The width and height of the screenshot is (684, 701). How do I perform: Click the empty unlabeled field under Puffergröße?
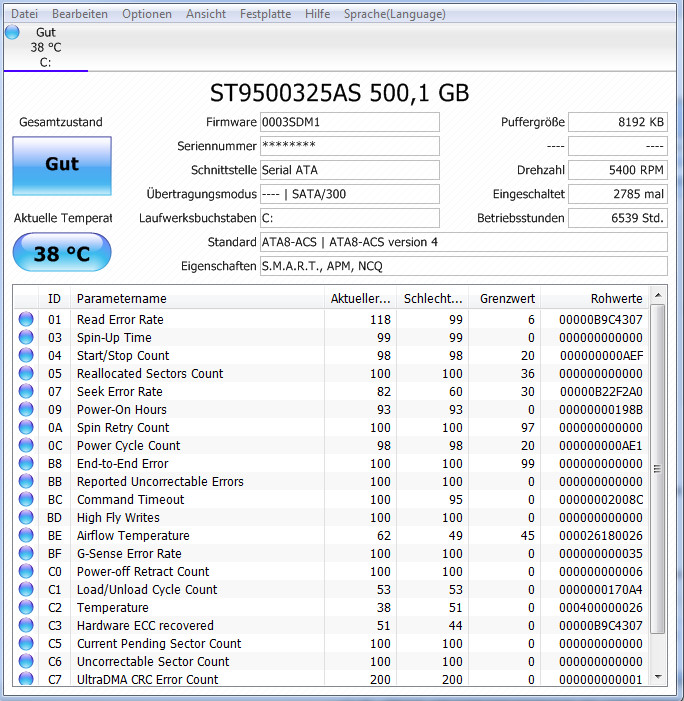[618, 146]
